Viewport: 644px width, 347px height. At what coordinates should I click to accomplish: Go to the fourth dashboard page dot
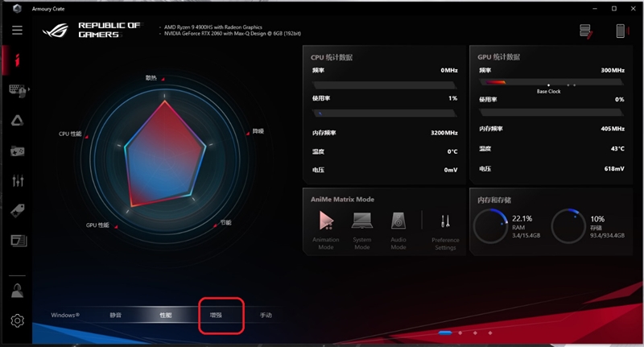(x=490, y=333)
